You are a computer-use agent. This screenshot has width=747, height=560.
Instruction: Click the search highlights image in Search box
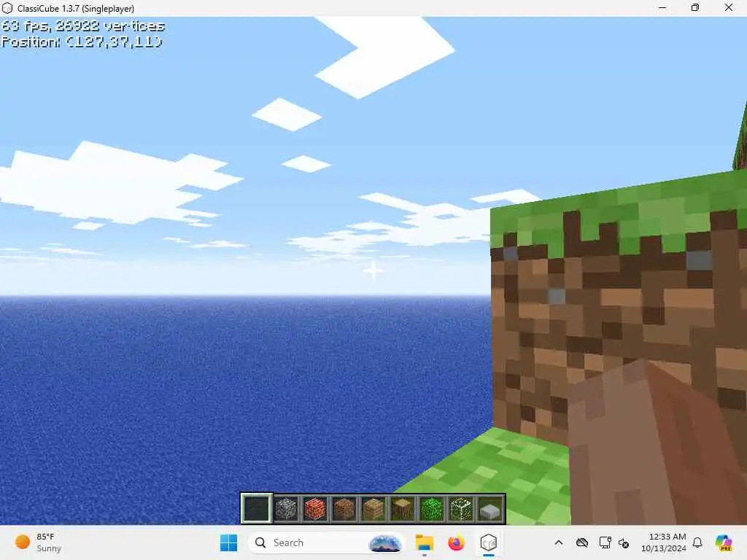coord(385,542)
